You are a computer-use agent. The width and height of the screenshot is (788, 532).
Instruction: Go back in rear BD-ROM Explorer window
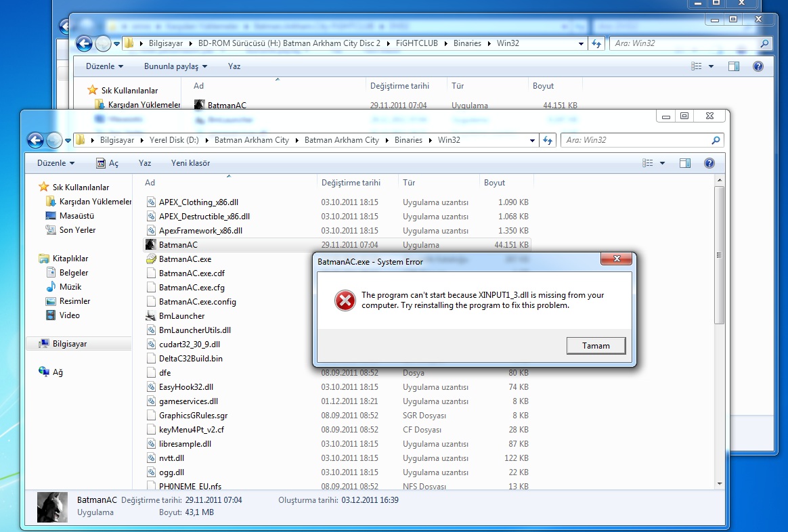click(x=84, y=44)
